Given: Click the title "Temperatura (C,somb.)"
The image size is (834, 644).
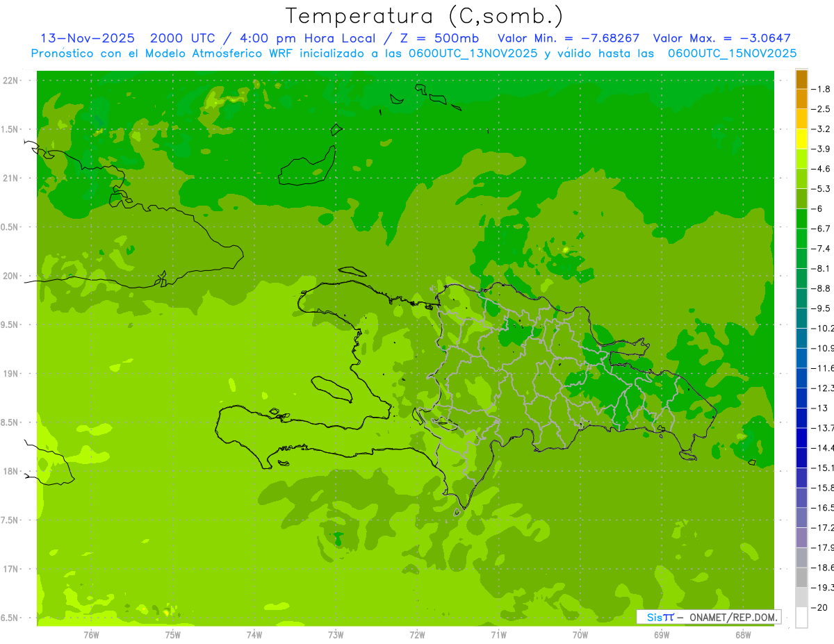Looking at the screenshot, I should 425,16.
